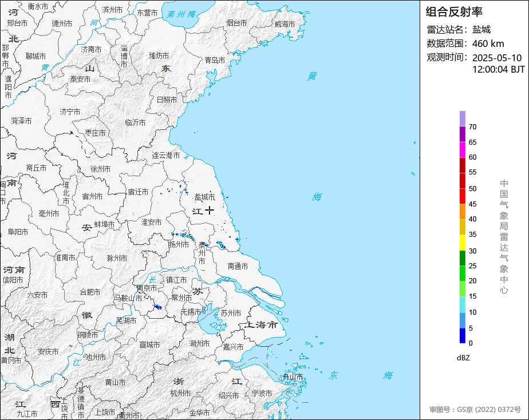This screenshot has width=529, height=420.
Task: Click the 东营市 city label
Action: coord(147,13)
